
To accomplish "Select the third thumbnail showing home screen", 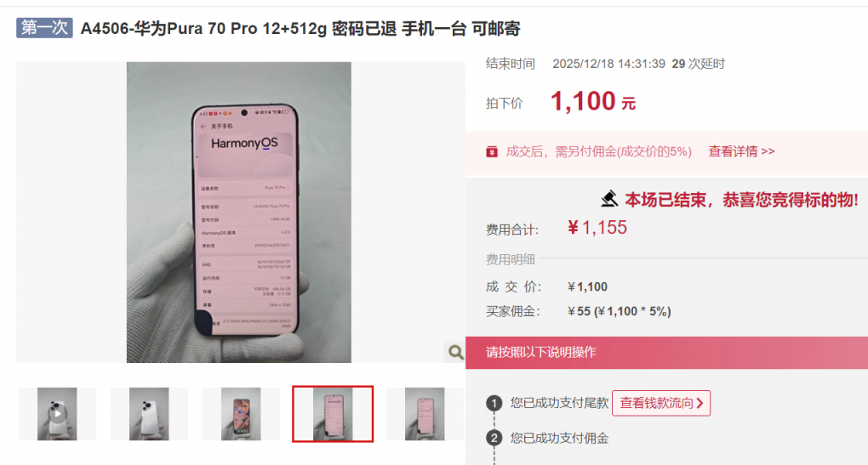I will pyautogui.click(x=241, y=414).
